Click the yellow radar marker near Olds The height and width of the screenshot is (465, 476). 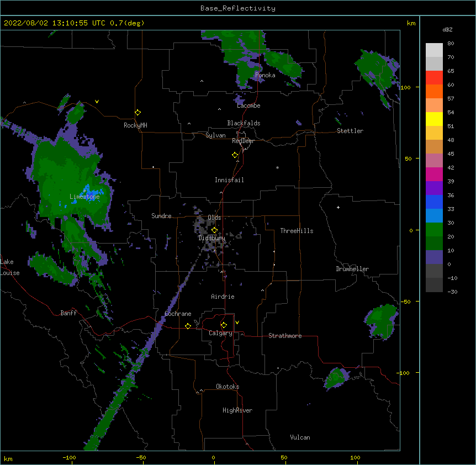(x=214, y=230)
